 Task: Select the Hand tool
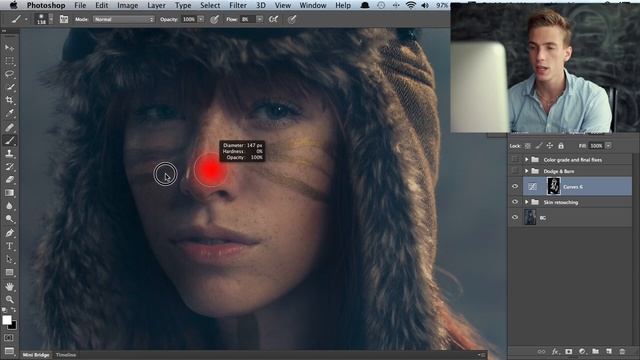(x=9, y=287)
